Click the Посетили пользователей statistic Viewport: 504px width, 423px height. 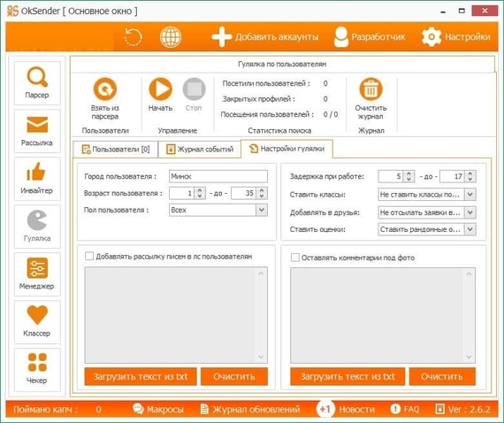[275, 83]
